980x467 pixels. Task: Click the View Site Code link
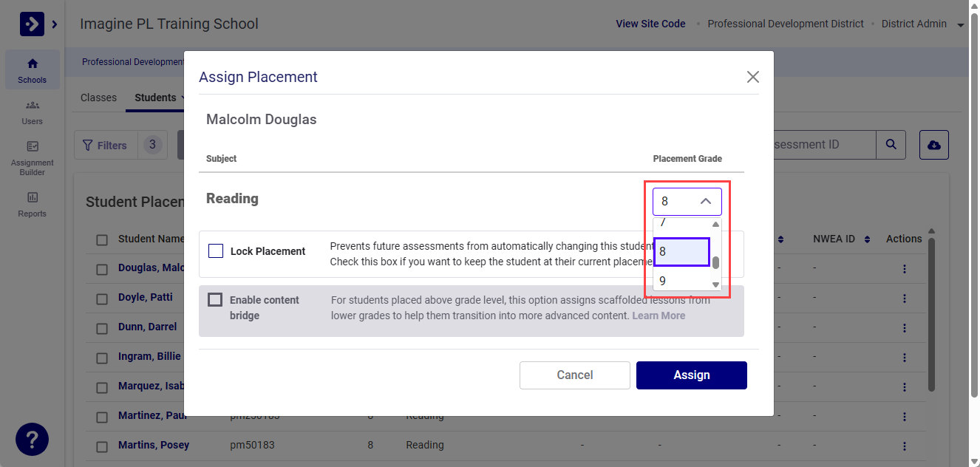pos(650,24)
